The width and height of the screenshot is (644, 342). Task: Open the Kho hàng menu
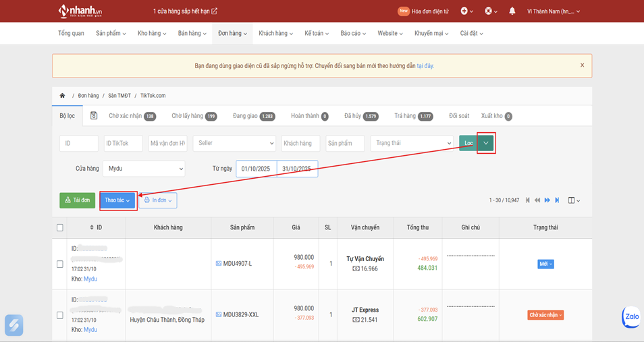152,33
